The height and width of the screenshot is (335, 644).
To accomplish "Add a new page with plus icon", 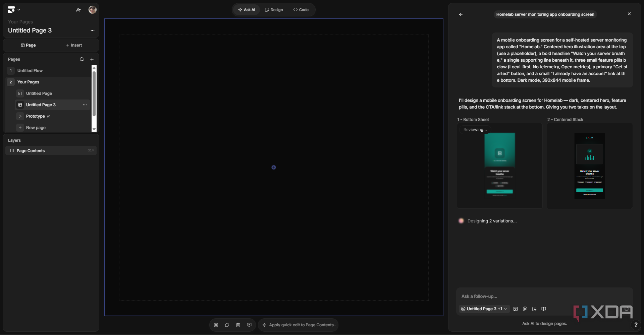I will click(x=92, y=59).
